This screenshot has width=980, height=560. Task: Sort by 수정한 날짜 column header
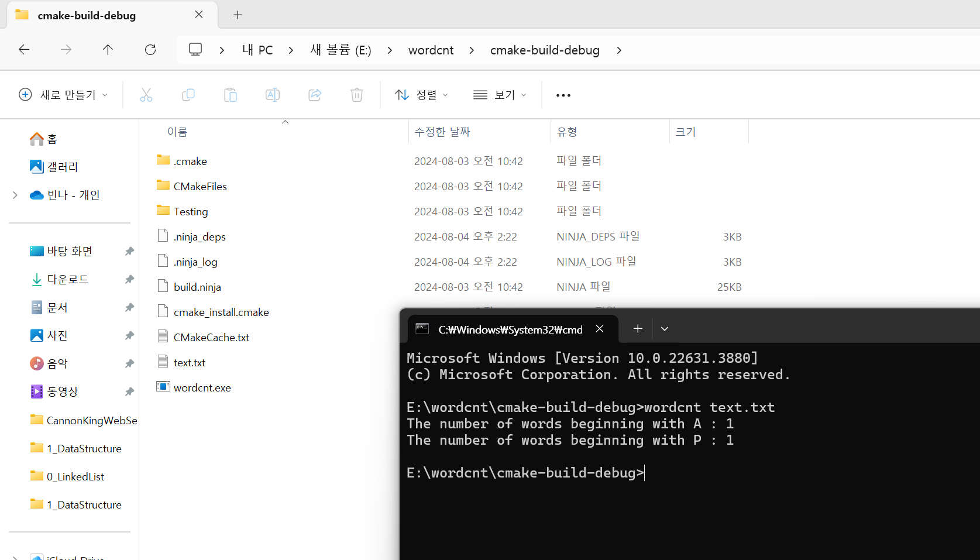pos(442,132)
